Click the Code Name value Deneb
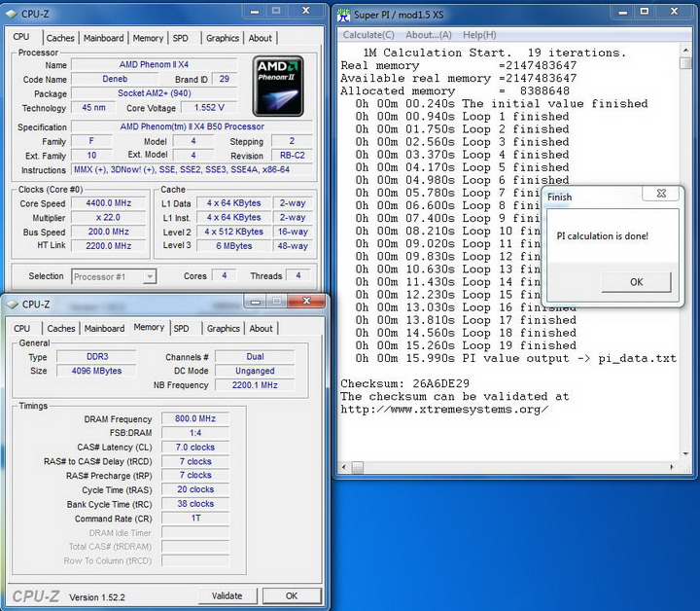 click(115, 79)
